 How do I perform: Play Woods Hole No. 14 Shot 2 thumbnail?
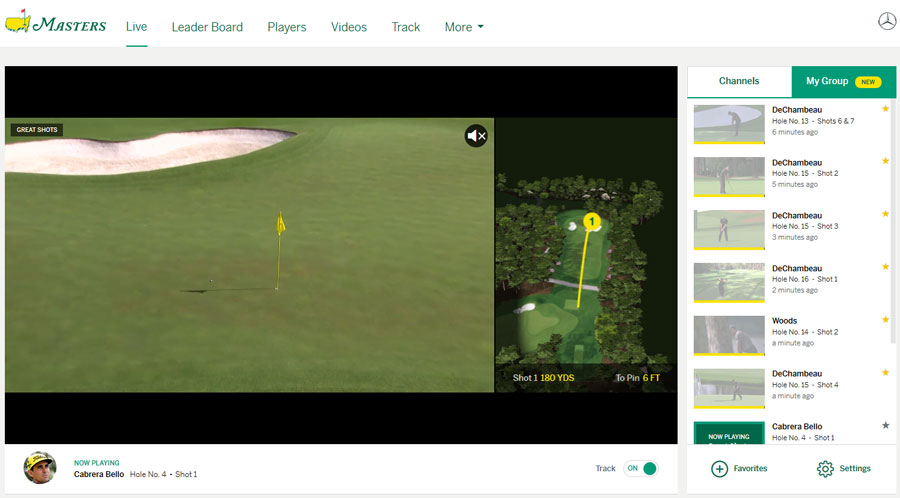729,335
